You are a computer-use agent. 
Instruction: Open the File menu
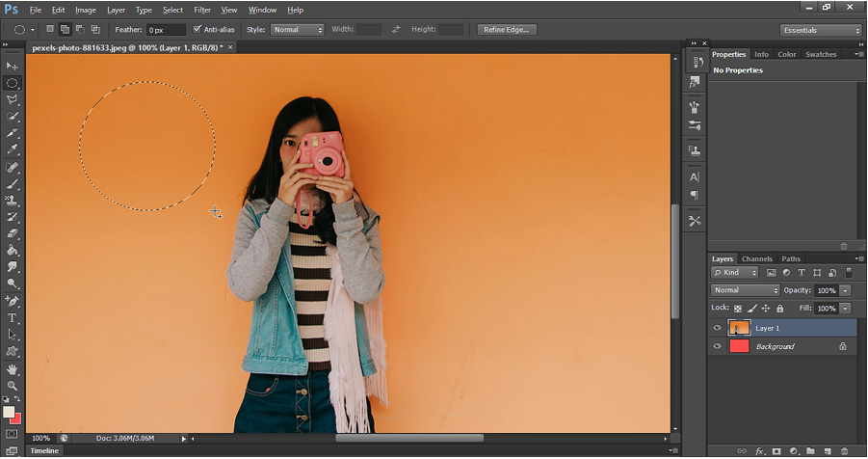(36, 10)
